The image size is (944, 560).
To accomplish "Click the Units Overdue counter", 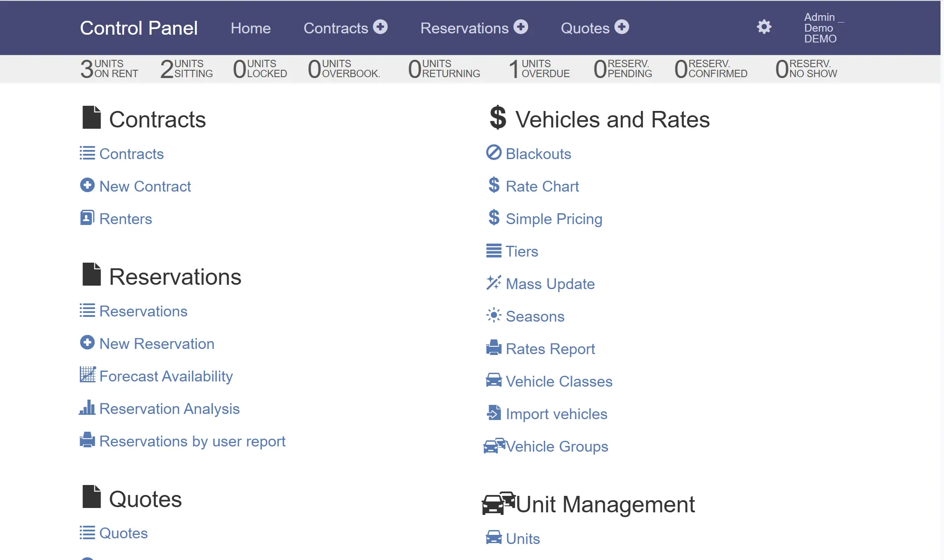I will [539, 69].
